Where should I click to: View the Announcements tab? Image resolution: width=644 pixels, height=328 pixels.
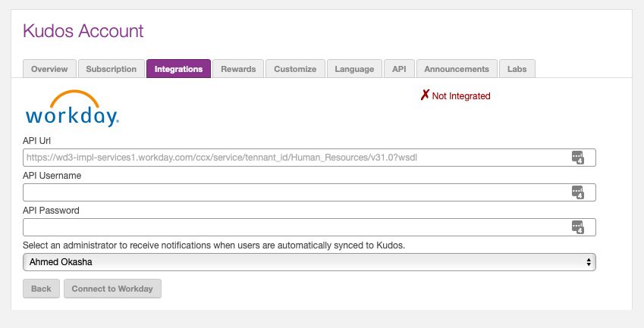(457, 69)
